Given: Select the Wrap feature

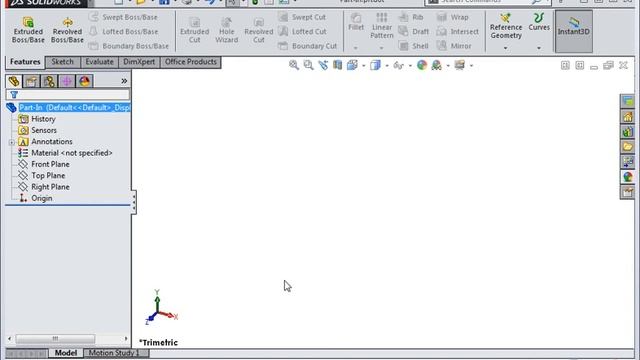Looking at the screenshot, I should click(x=452, y=17).
